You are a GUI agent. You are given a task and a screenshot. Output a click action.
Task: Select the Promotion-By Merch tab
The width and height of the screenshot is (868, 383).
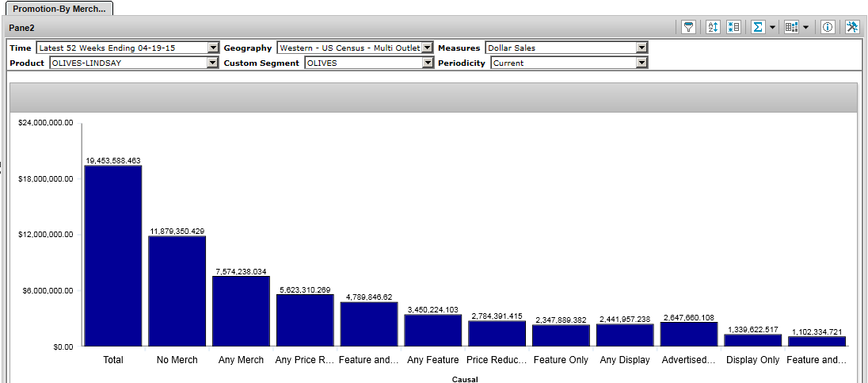(59, 8)
